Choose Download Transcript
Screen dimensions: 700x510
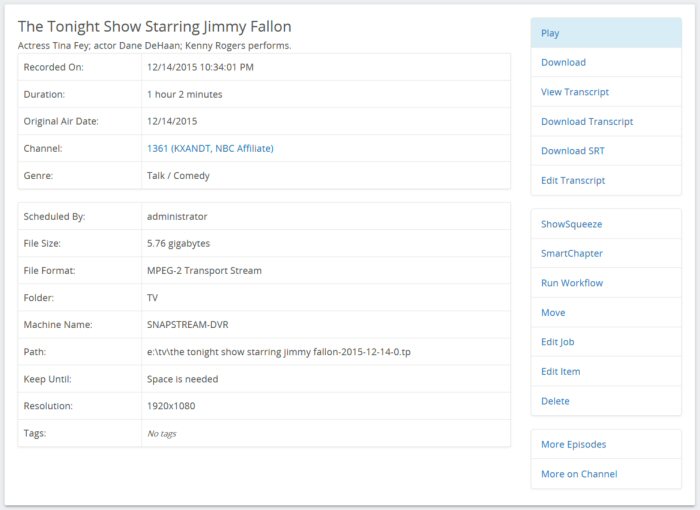[606, 121]
